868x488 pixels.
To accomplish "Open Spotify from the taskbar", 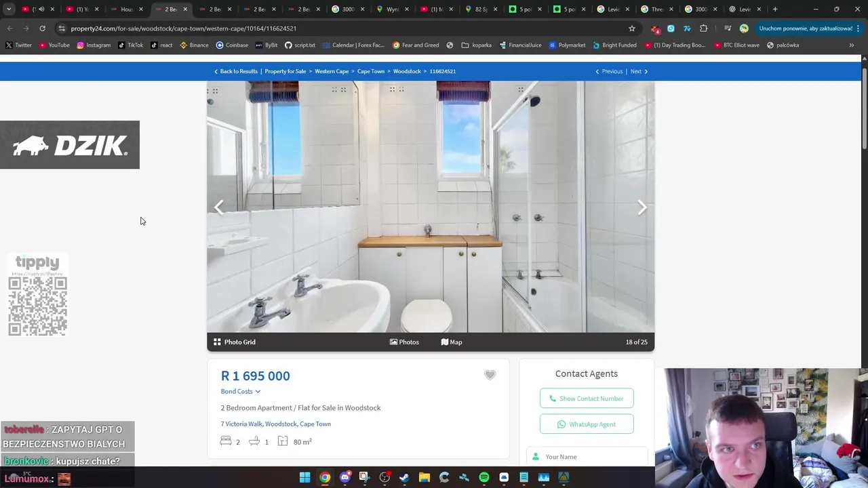I will (484, 478).
